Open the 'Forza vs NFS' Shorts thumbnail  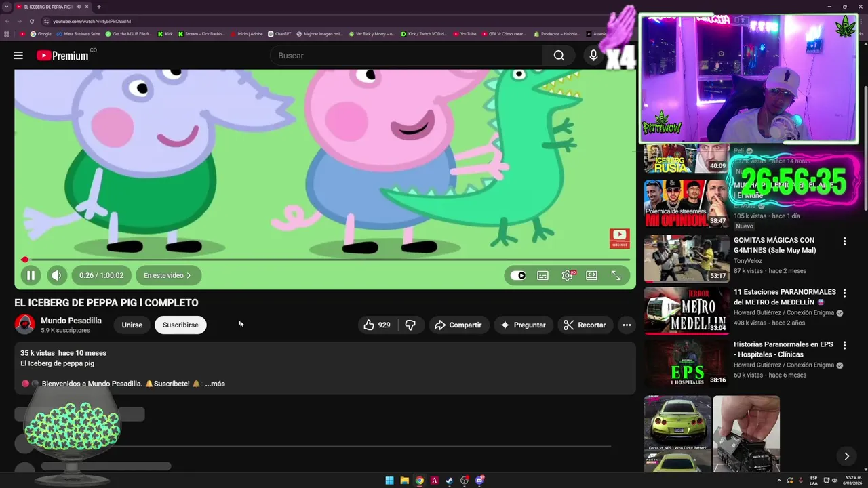(x=677, y=434)
